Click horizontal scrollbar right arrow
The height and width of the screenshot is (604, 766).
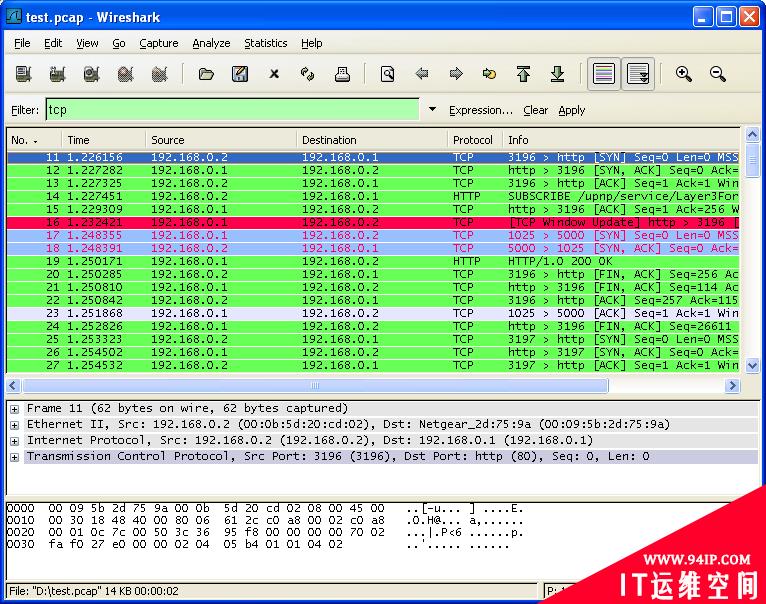tap(732, 386)
